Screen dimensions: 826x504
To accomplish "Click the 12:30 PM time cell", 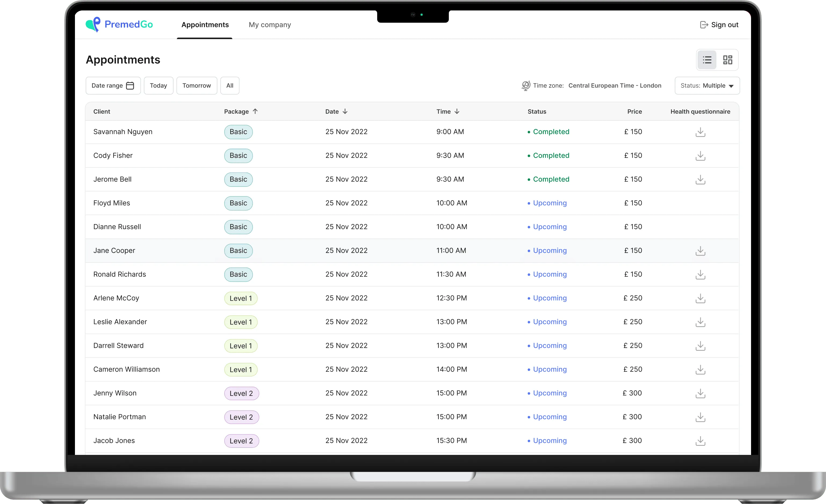I will click(x=452, y=298).
